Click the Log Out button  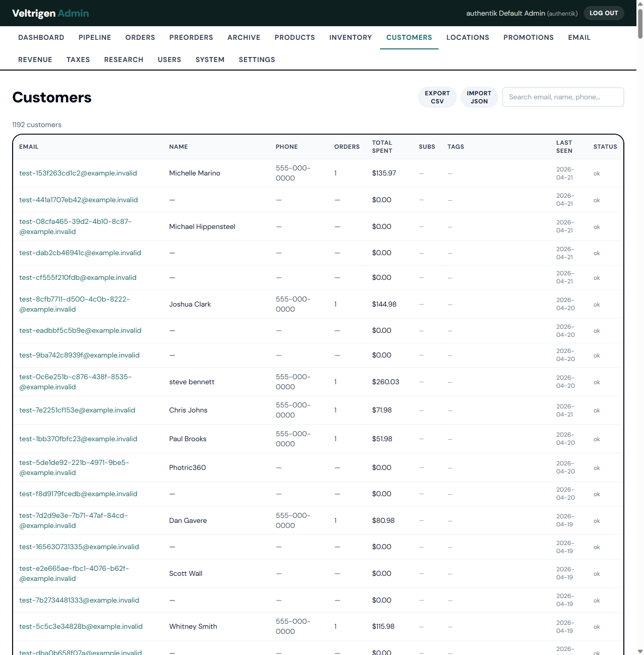604,13
